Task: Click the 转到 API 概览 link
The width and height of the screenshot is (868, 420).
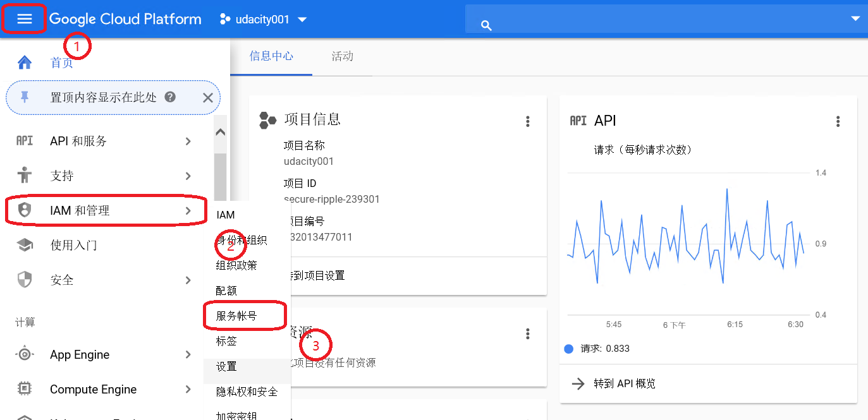Action: [x=624, y=384]
